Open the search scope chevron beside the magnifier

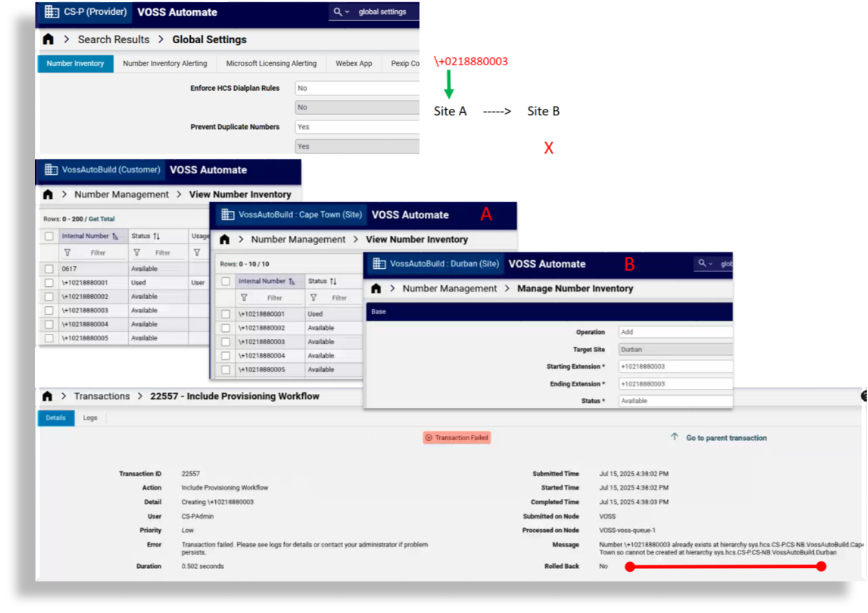click(x=349, y=12)
